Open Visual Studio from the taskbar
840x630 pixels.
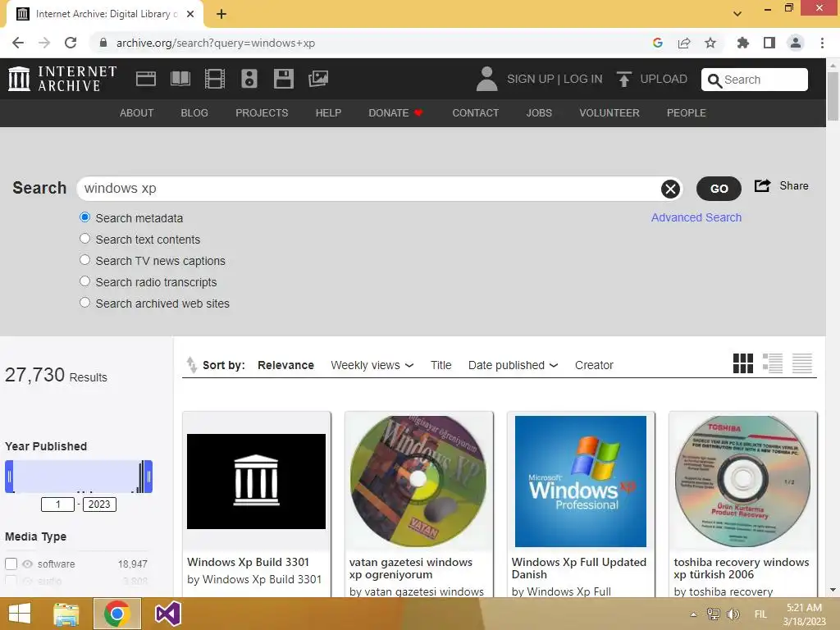point(167,614)
